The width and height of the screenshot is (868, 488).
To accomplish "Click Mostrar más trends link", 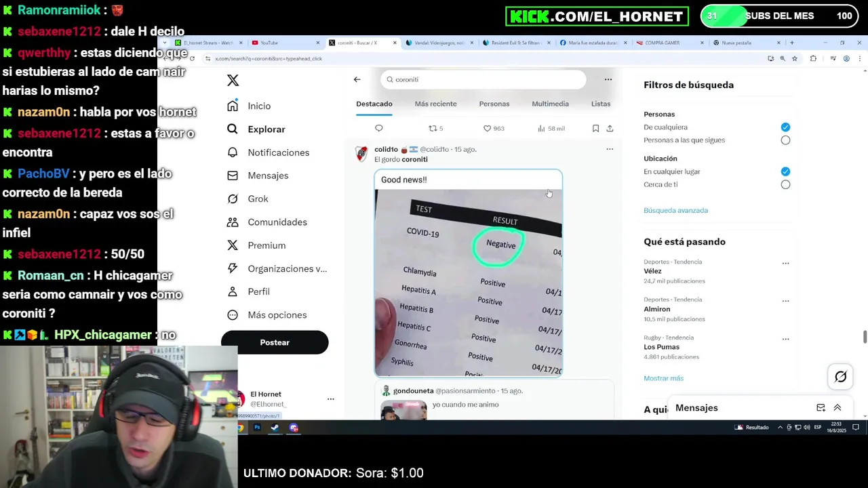I will 663,378.
